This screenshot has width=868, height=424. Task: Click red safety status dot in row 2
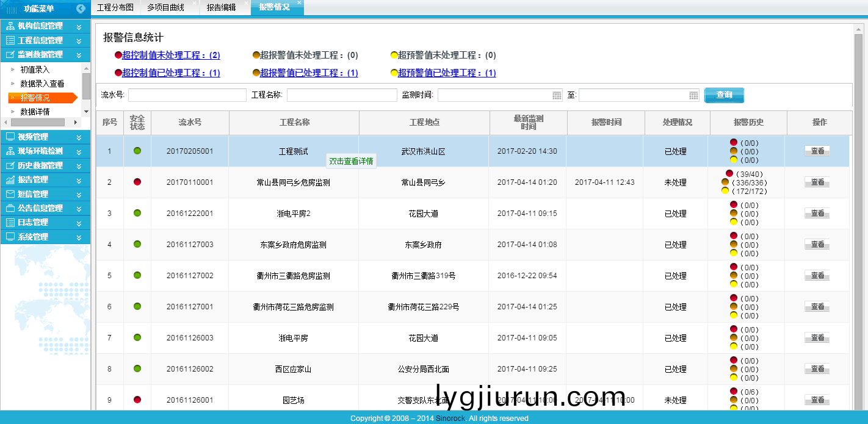tap(137, 182)
